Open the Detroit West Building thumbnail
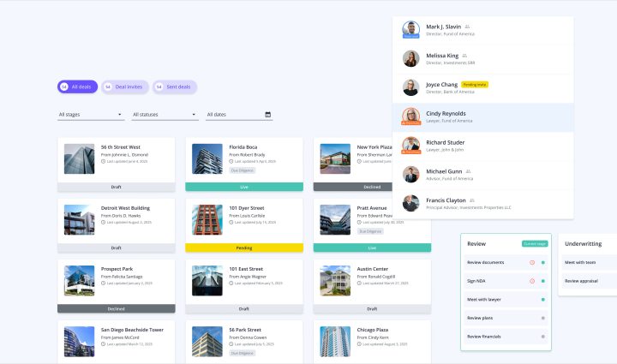617x364 pixels. [x=79, y=219]
